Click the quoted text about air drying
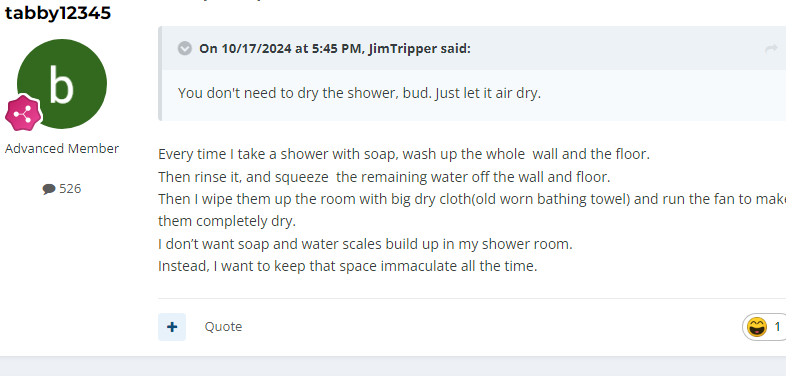Screen dimensions: 786x380 tap(359, 93)
